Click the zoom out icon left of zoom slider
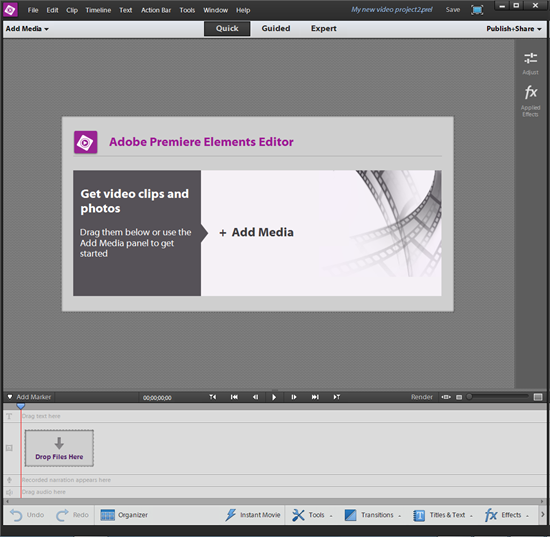 coord(459,397)
